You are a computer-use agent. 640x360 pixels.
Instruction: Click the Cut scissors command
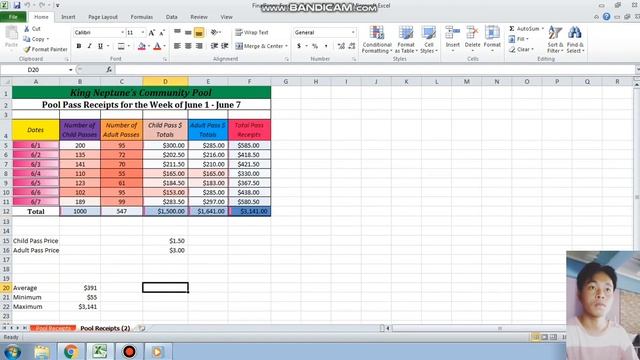[32, 29]
